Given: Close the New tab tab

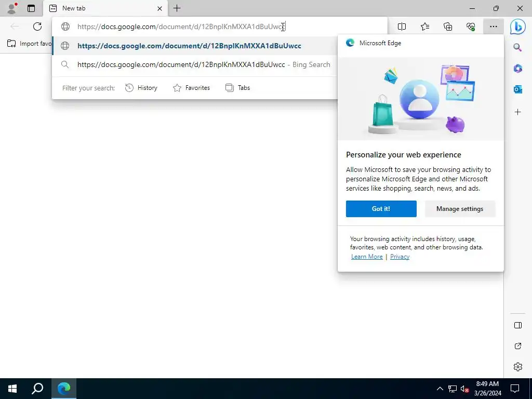Looking at the screenshot, I should click(159, 8).
